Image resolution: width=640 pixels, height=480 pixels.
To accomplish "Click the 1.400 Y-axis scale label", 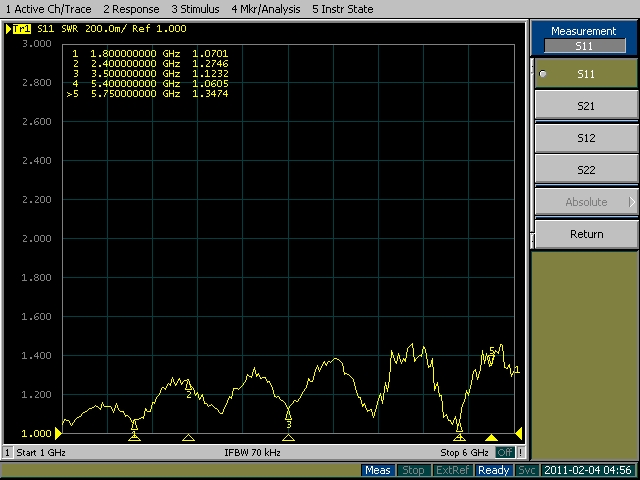I will click(37, 356).
